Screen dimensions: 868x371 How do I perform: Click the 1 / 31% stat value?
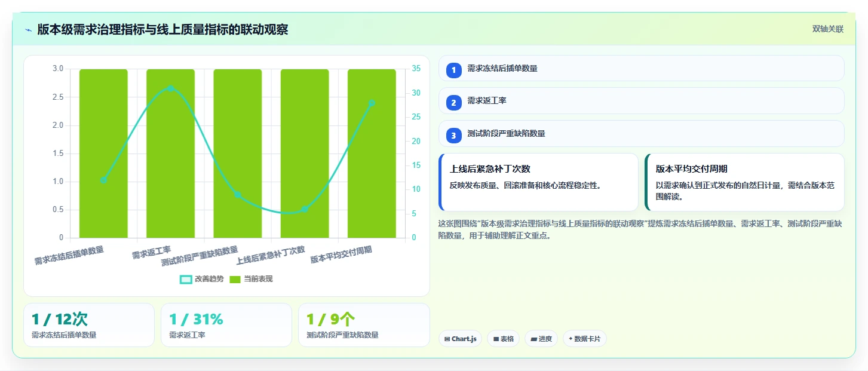tap(196, 320)
